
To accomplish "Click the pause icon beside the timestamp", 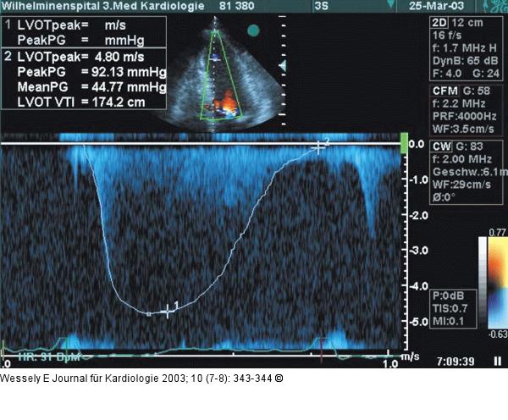I will (498, 361).
